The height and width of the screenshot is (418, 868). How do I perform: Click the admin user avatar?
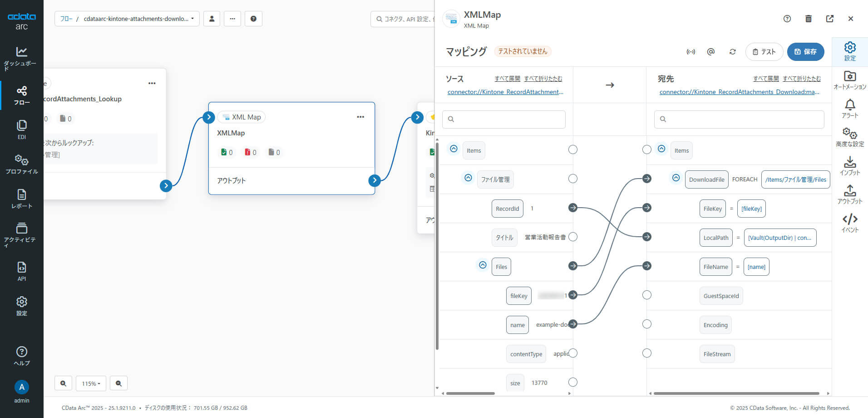coord(21,387)
